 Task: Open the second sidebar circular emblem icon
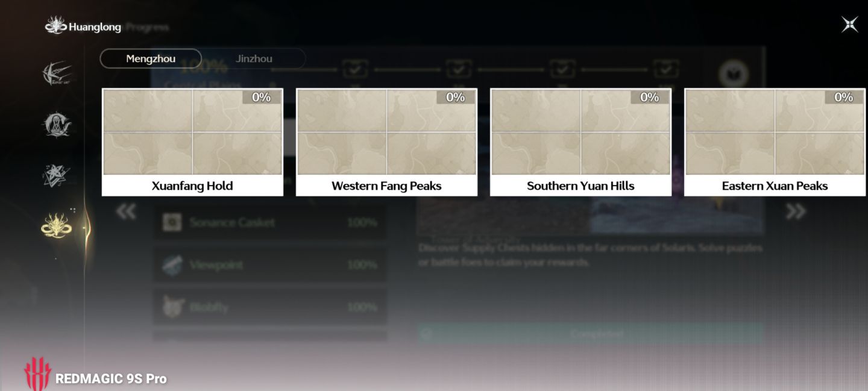click(57, 125)
